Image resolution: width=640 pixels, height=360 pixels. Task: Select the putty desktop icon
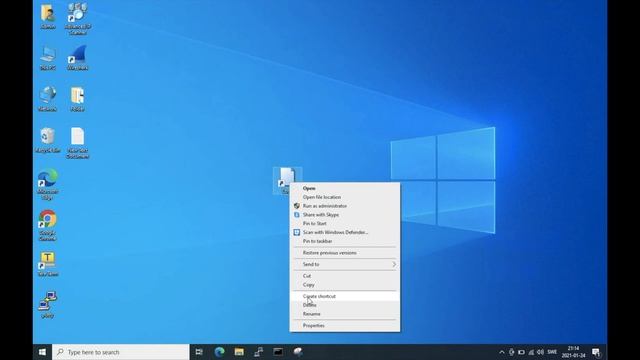click(48, 305)
